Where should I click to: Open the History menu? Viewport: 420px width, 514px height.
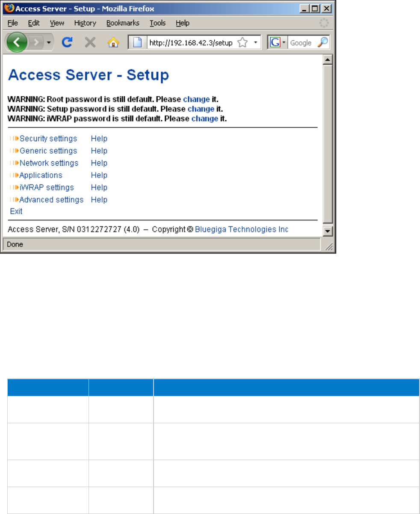pyautogui.click(x=85, y=23)
